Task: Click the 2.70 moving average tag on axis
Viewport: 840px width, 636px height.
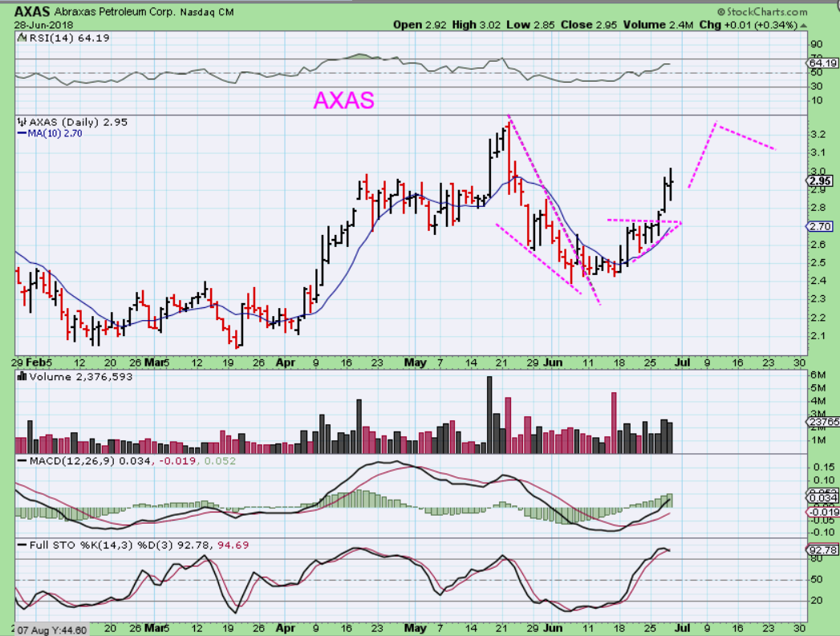Action: coord(820,226)
